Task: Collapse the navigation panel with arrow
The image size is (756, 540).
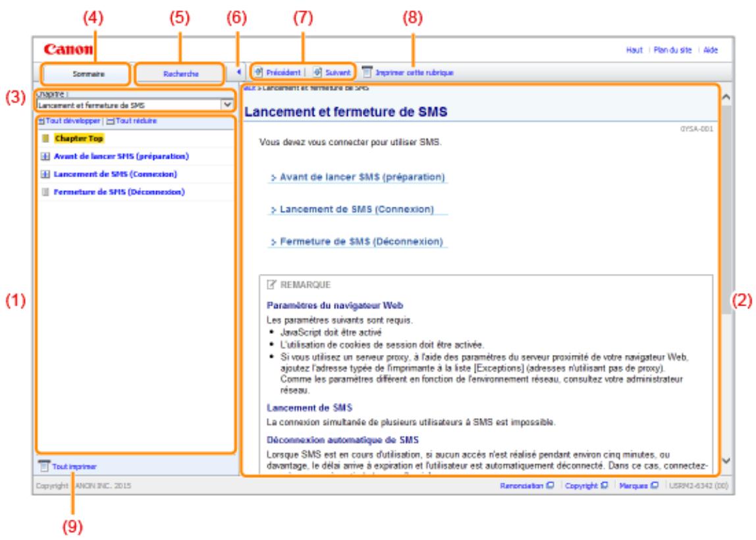Action: [x=238, y=72]
